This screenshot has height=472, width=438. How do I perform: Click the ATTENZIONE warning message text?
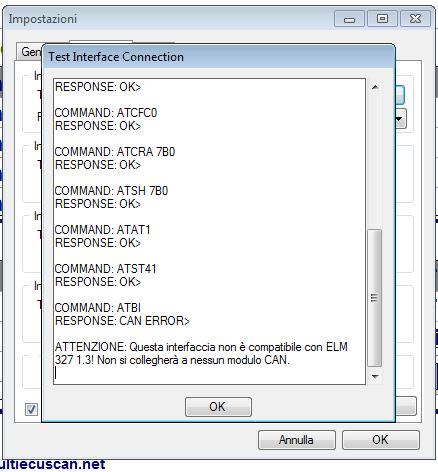click(201, 354)
